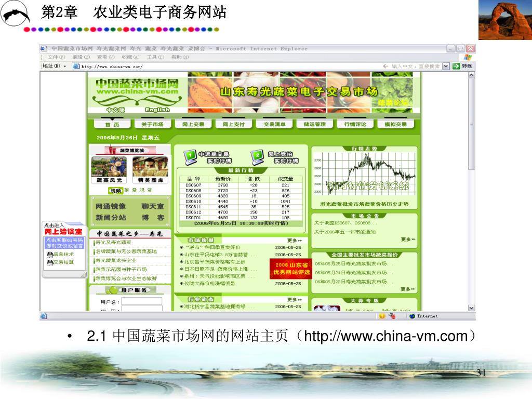The height and width of the screenshot is (399, 532).
Task: Click the status bar page icon
Action: tap(44, 316)
